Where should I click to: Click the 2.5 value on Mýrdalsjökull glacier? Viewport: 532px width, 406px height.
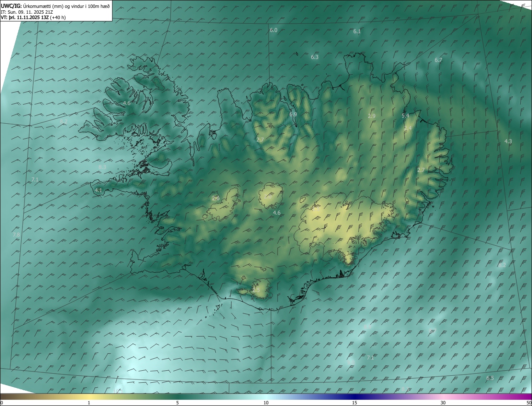pyautogui.click(x=256, y=290)
